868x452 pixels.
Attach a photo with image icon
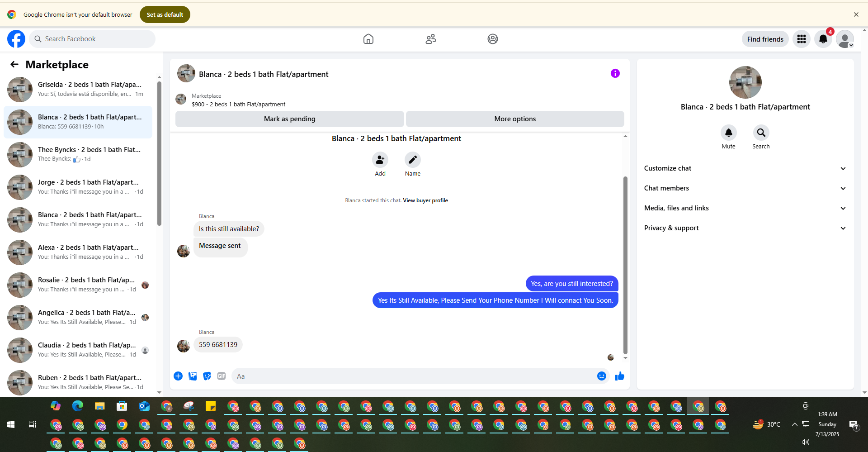(x=193, y=376)
